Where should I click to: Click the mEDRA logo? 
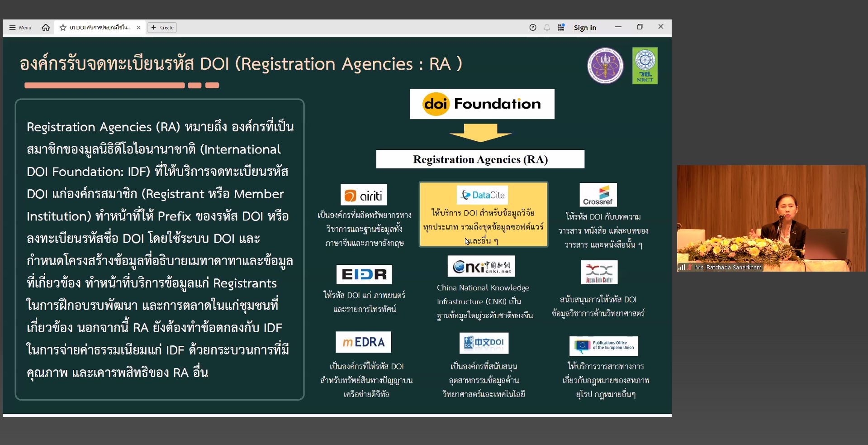click(x=363, y=342)
